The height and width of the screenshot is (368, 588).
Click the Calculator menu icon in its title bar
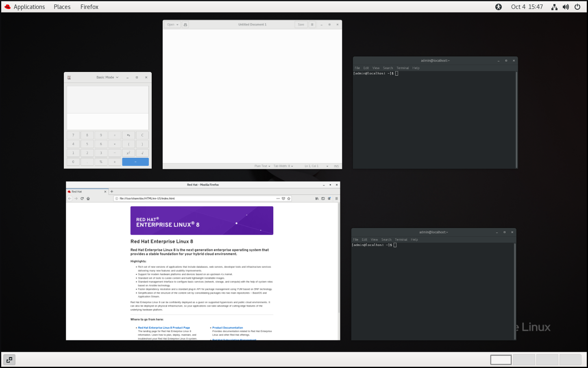[69, 77]
